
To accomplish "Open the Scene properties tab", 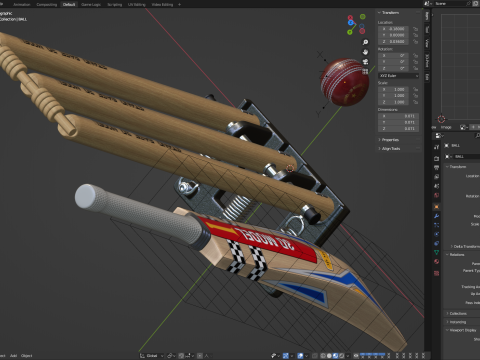I will tap(436, 186).
